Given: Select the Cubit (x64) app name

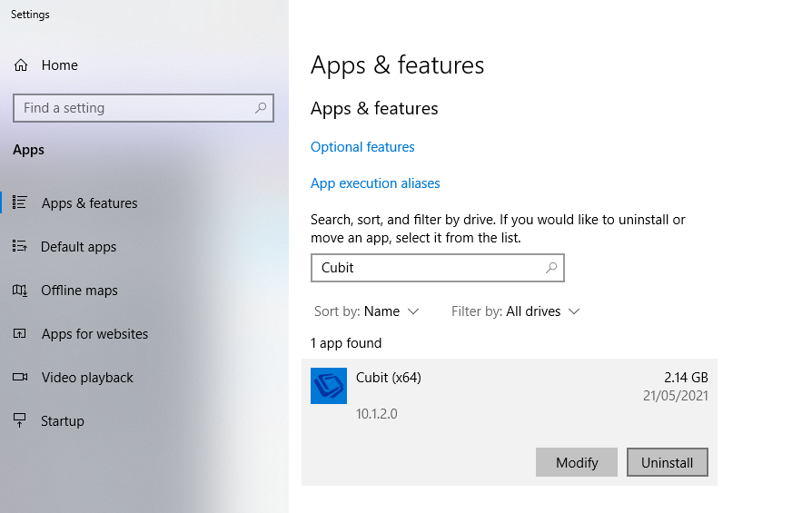Looking at the screenshot, I should (x=389, y=378).
